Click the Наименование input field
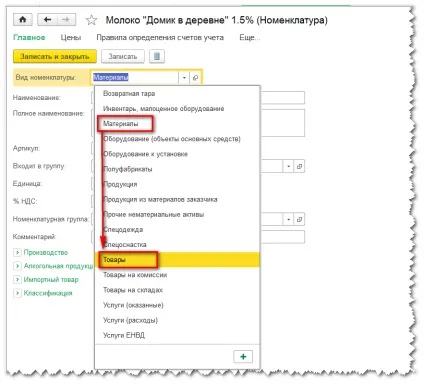 pos(283,98)
